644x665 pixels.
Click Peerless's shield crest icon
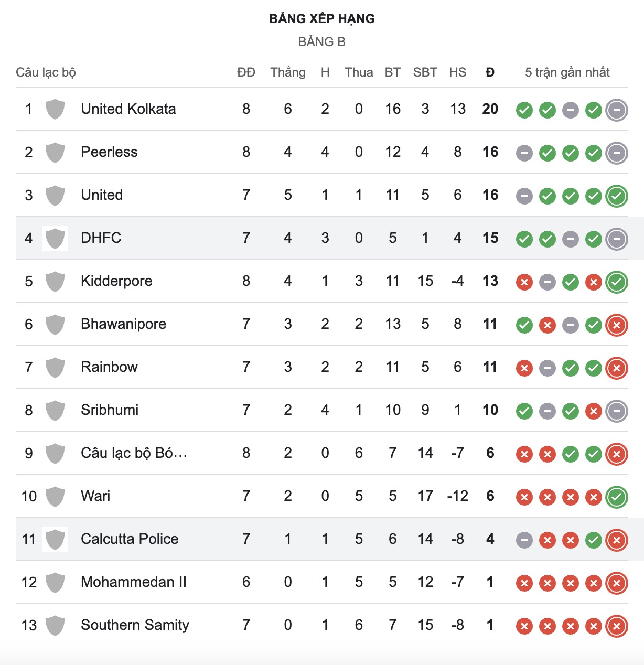click(55, 153)
